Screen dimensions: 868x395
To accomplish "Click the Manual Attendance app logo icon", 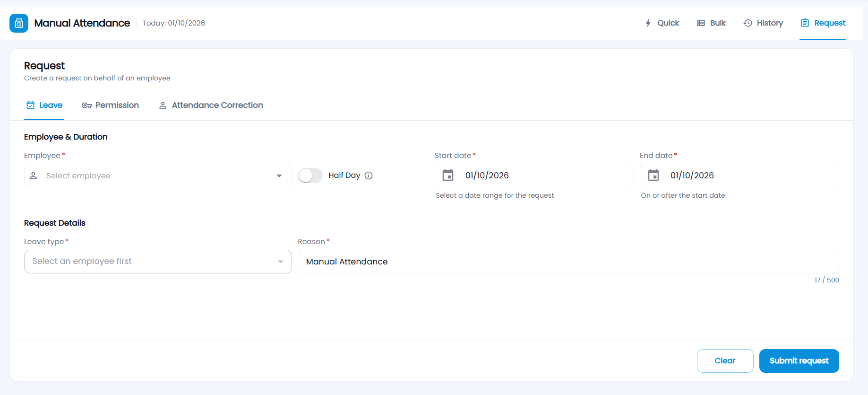I will click(x=19, y=23).
